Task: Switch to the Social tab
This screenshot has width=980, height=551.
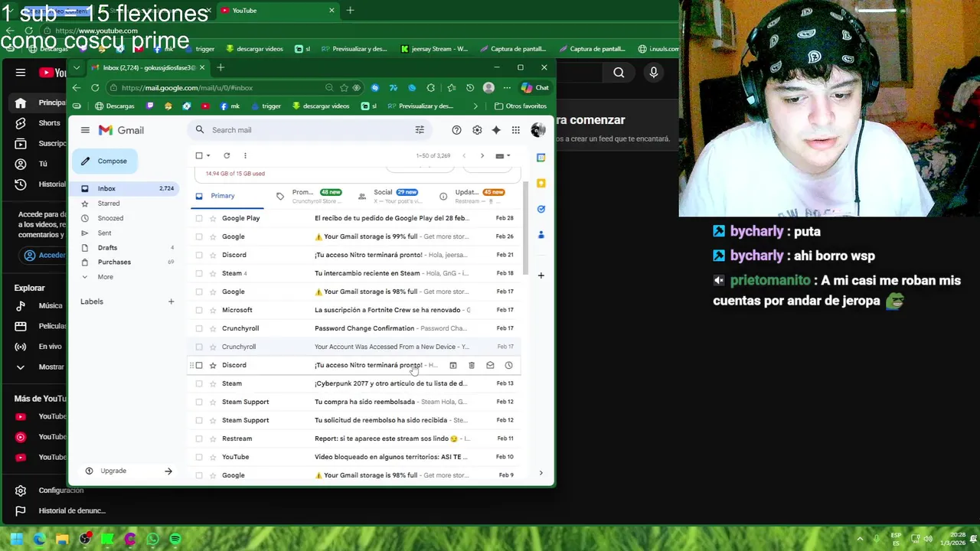Action: coord(389,196)
